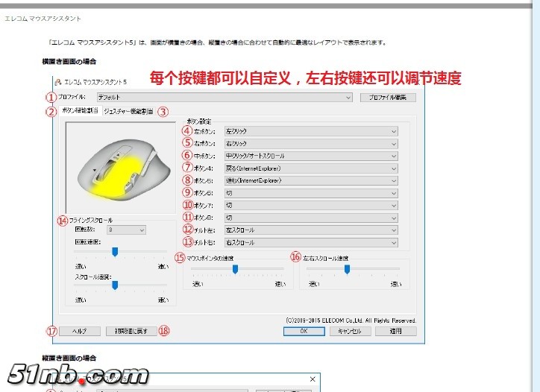Click the 左右スクロール速度 slider thumb

tap(347, 269)
